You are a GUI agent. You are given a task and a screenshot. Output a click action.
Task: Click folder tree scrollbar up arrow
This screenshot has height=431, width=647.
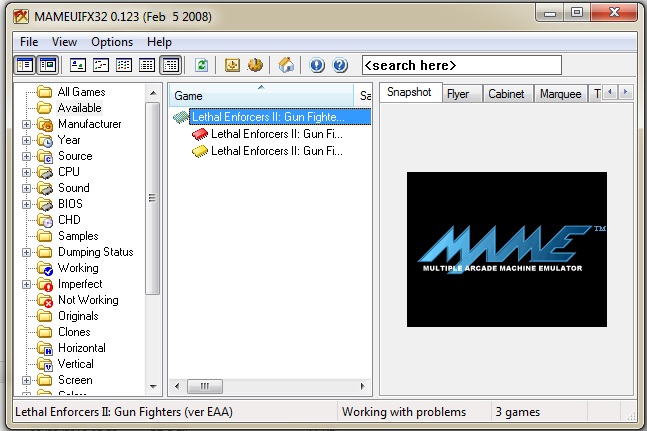(153, 93)
